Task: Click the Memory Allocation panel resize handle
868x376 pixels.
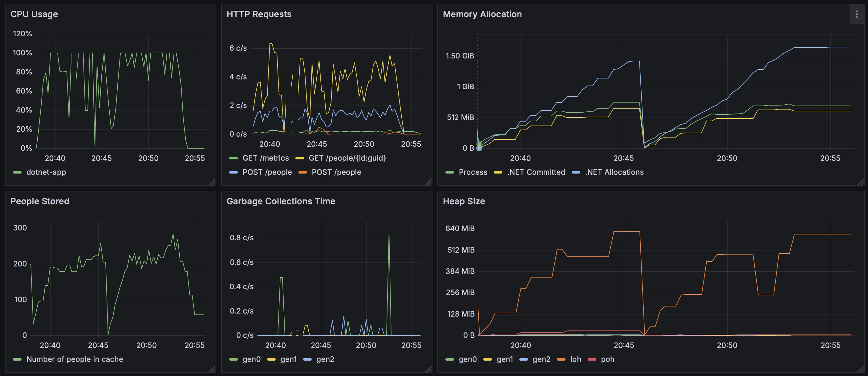Action: coord(861,182)
